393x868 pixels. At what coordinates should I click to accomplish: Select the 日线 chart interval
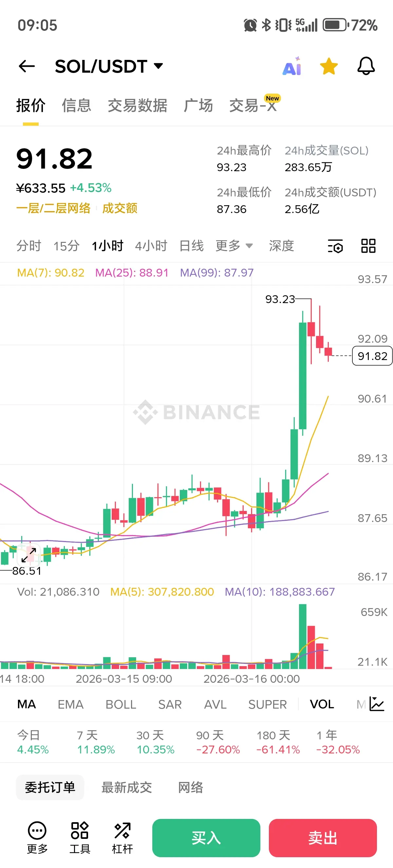192,246
